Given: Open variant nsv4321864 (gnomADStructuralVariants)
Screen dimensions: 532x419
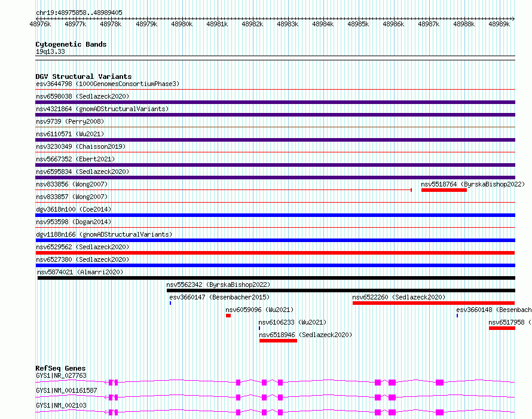Looking at the screenshot, I should click(102, 109).
